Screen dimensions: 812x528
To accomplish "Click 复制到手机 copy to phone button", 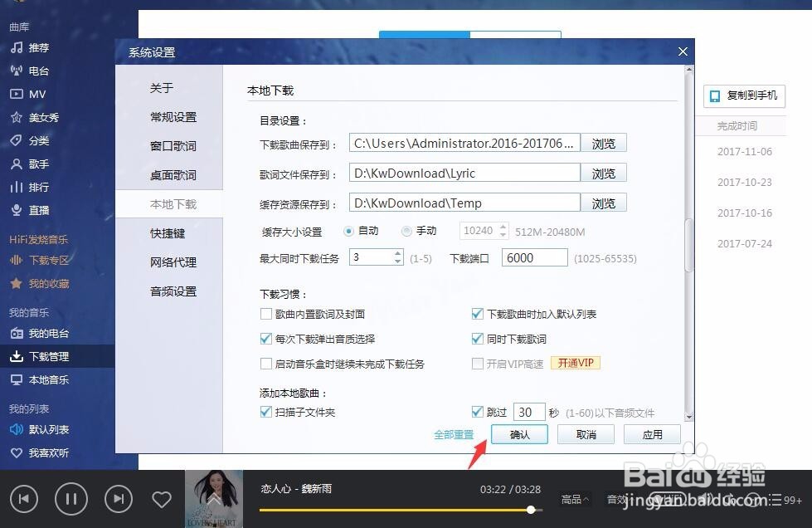I will (744, 95).
